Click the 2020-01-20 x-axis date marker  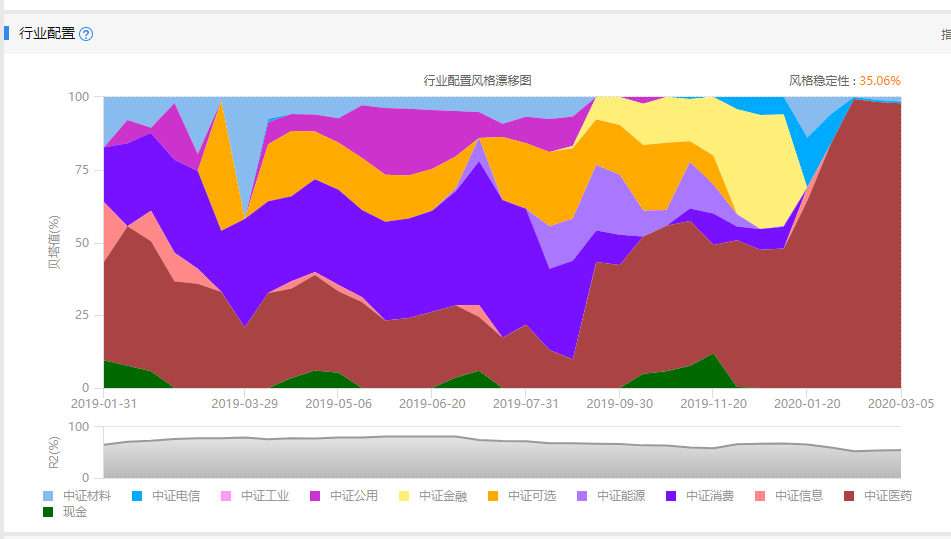click(x=807, y=404)
